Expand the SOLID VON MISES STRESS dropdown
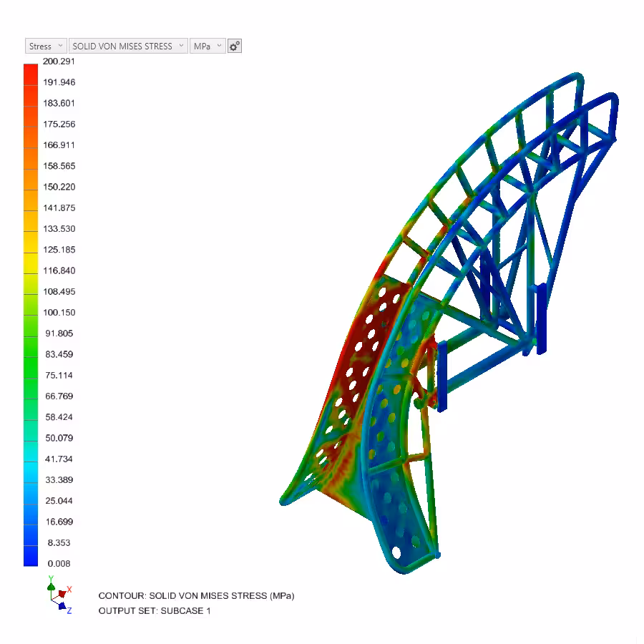644x644 pixels. click(x=128, y=46)
